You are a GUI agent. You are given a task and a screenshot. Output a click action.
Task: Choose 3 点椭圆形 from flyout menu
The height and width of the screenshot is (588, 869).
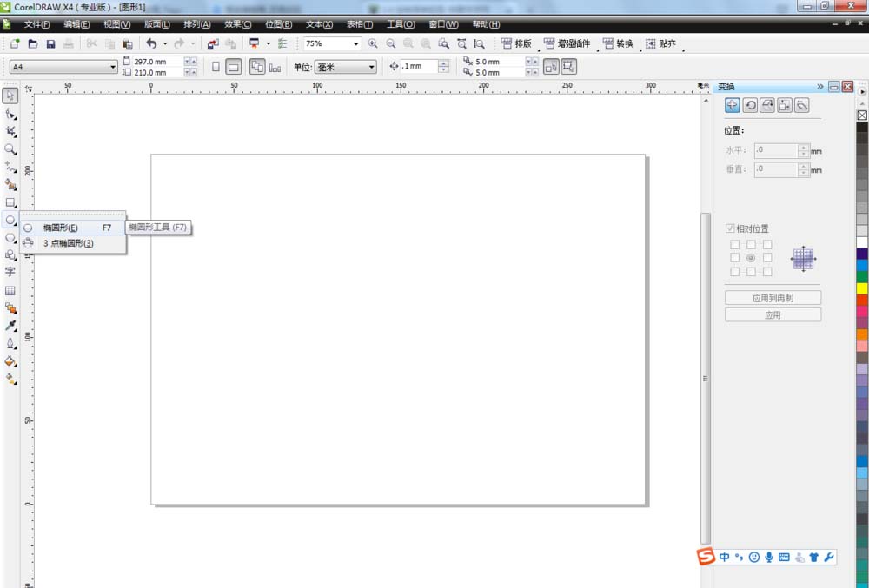coord(68,243)
